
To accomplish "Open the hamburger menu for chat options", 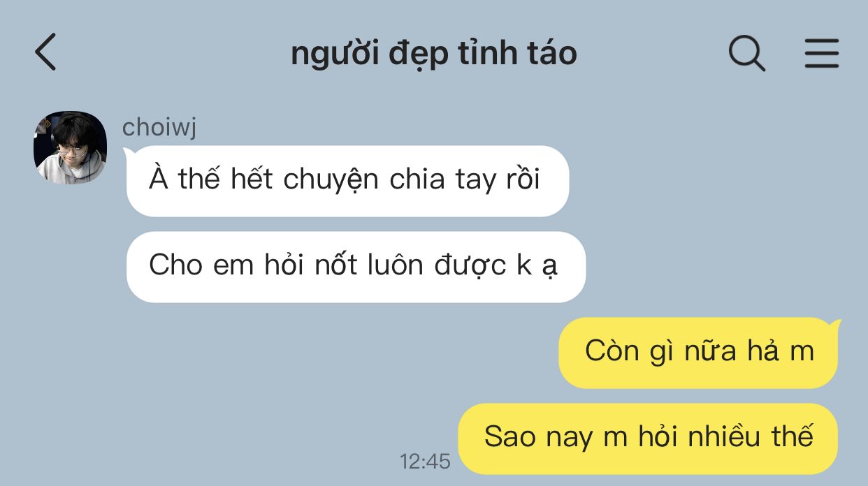I will [821, 53].
